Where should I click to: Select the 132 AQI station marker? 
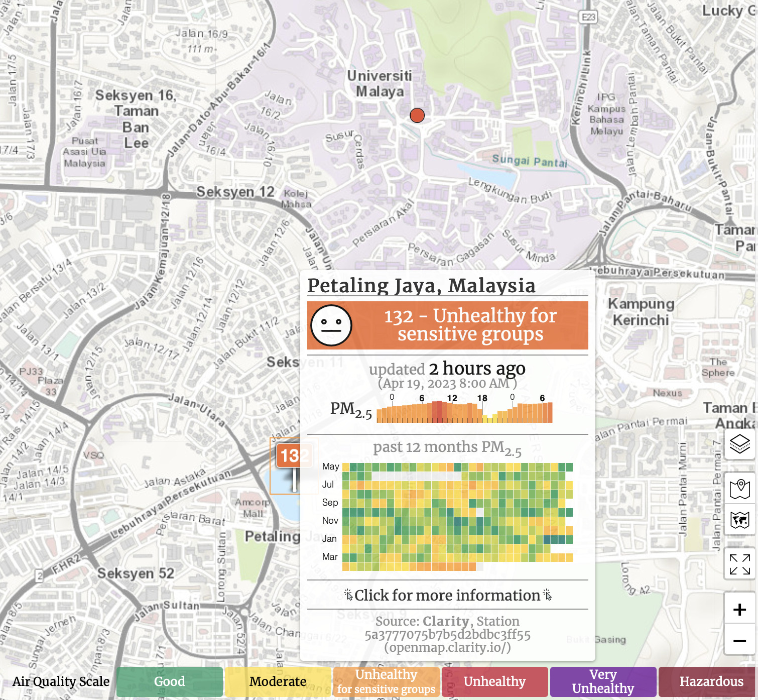[x=289, y=456]
